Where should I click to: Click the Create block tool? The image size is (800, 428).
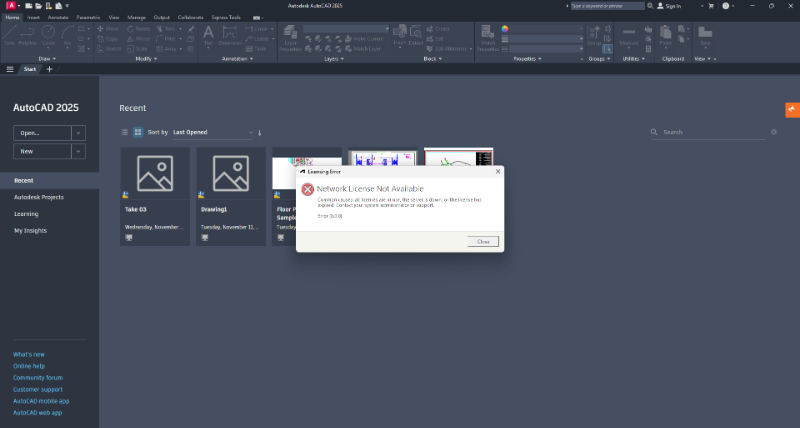tap(438, 29)
